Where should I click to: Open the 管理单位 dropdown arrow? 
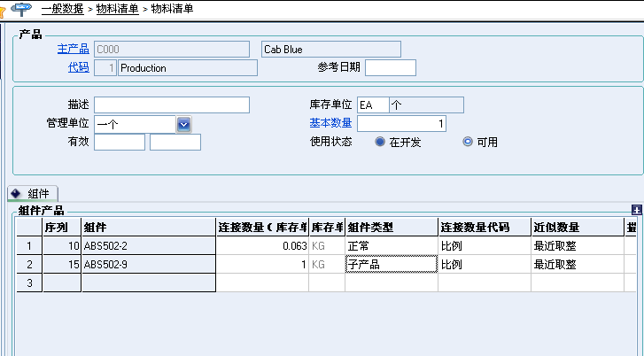pyautogui.click(x=183, y=124)
